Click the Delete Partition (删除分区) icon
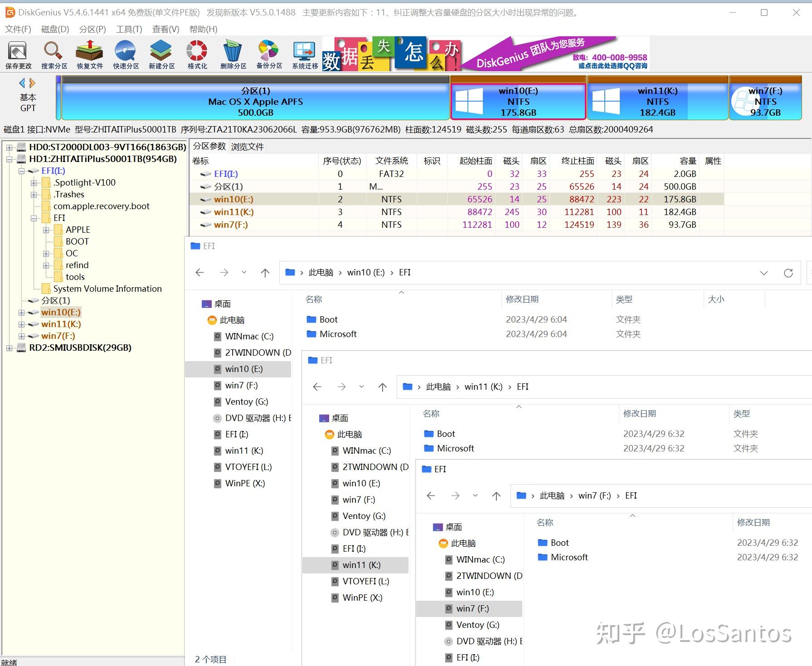Image resolution: width=812 pixels, height=666 pixels. coord(233,54)
